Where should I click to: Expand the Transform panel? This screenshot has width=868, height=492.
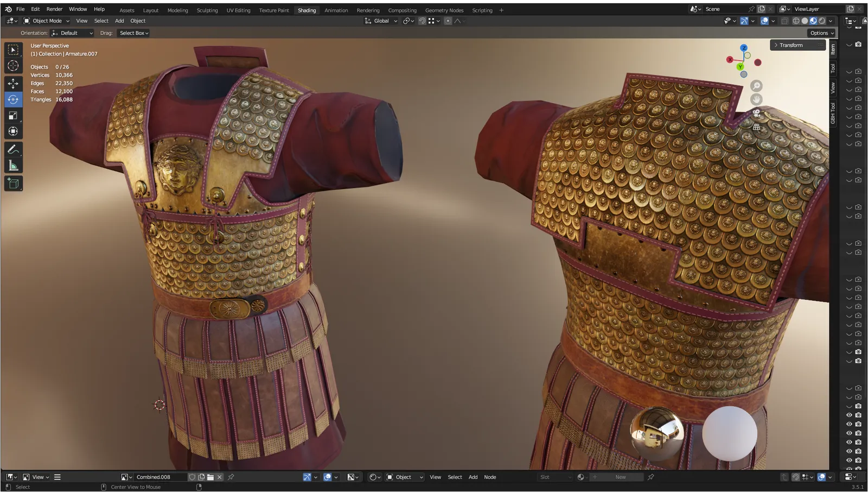(797, 45)
